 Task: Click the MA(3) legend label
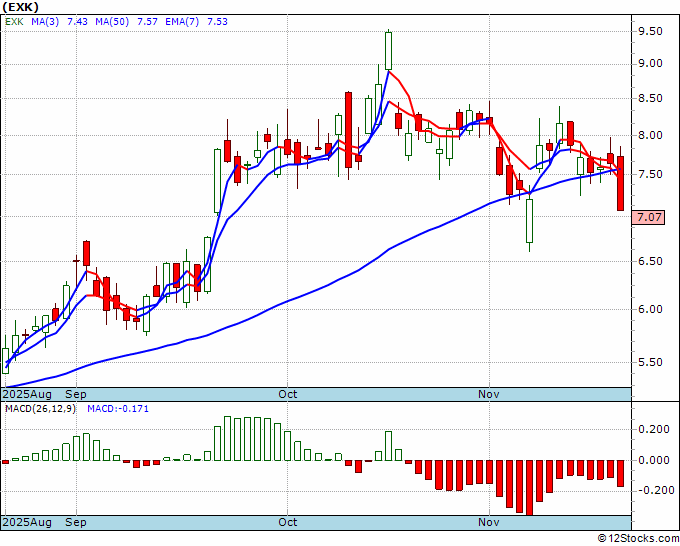(45, 22)
